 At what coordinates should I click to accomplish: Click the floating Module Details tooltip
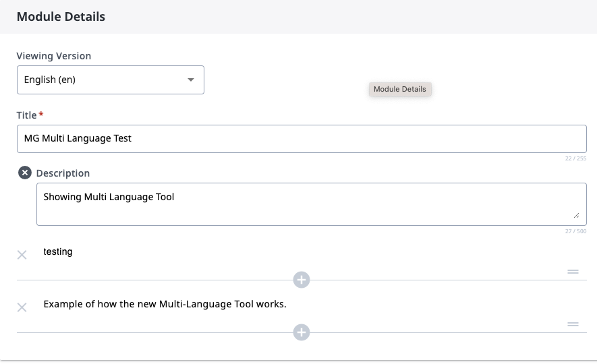[400, 89]
